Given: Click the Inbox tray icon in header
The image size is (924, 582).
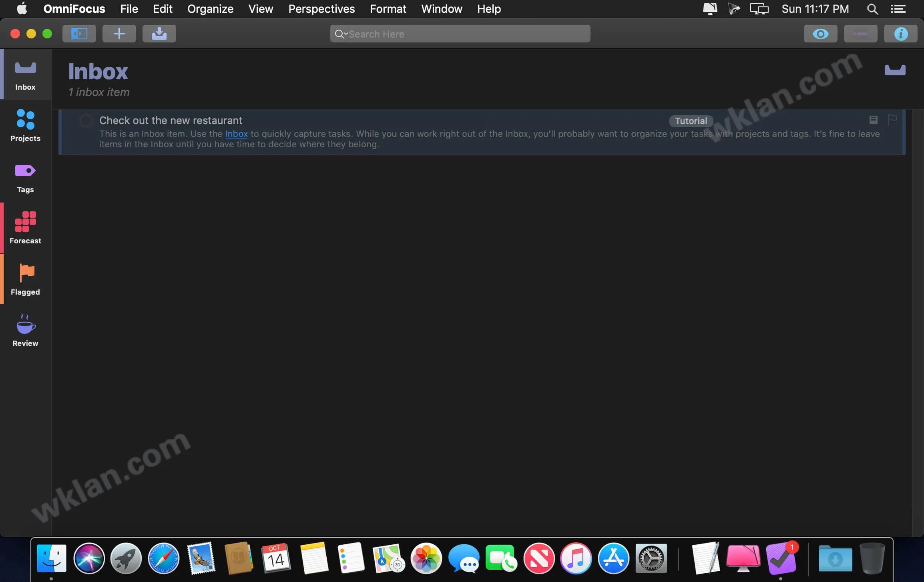Looking at the screenshot, I should 895,70.
